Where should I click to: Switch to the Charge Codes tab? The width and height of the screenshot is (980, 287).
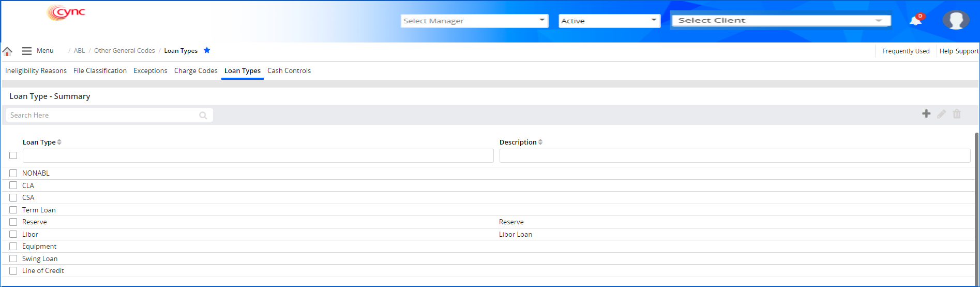(195, 71)
